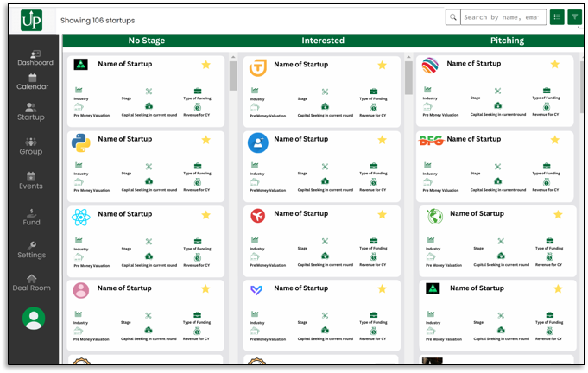Screen dimensions: 588x373
Task: Select the No Stage column header
Action: pos(147,41)
